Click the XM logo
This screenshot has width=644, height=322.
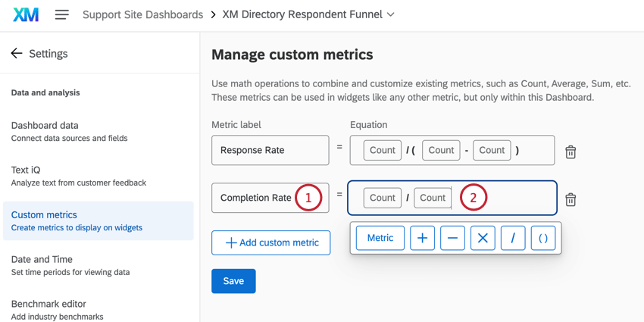(x=26, y=14)
